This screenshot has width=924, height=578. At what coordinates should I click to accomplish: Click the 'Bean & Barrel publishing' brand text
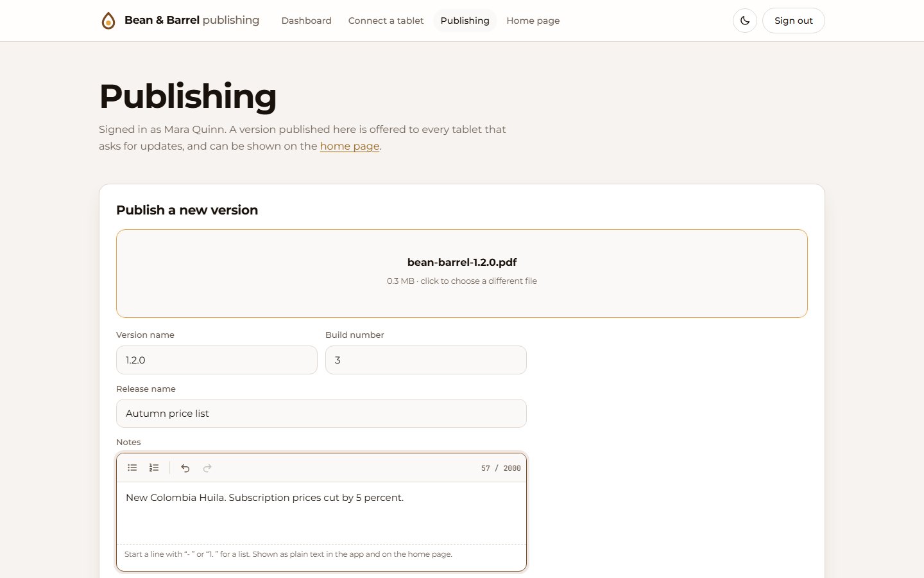[x=192, y=20]
